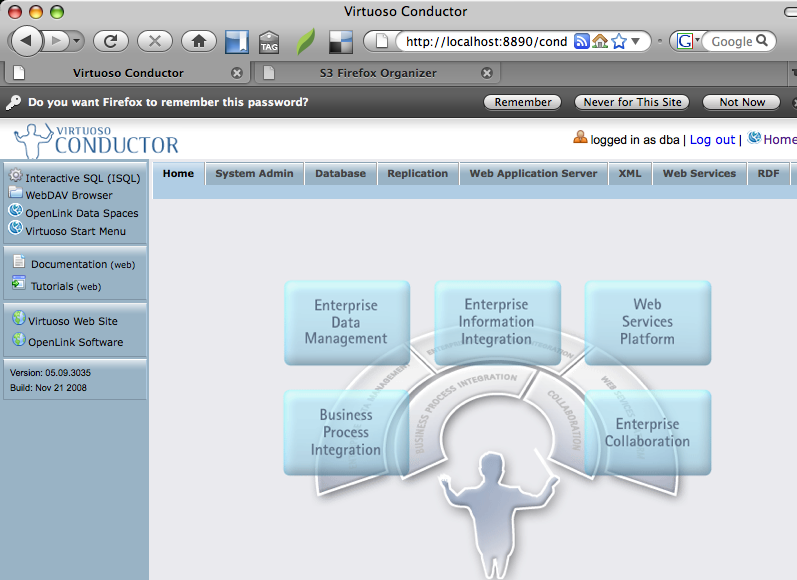The width and height of the screenshot is (797, 580).
Task: Click the RSS feed icon in address bar
Action: click(581, 41)
